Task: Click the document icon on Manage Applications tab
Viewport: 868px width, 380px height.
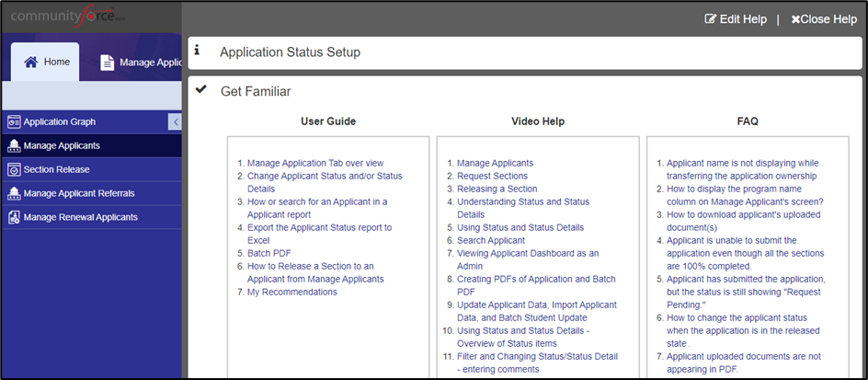Action: (108, 63)
